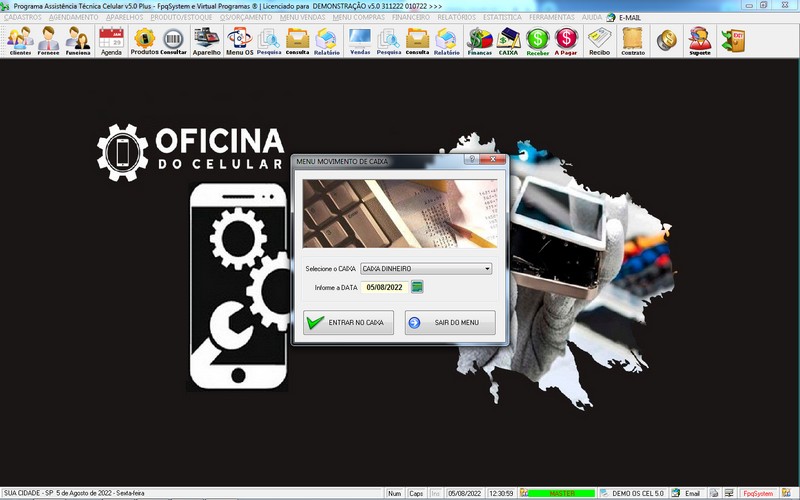Open the calendar picker next to the date
The width and height of the screenshot is (800, 500).
point(417,287)
